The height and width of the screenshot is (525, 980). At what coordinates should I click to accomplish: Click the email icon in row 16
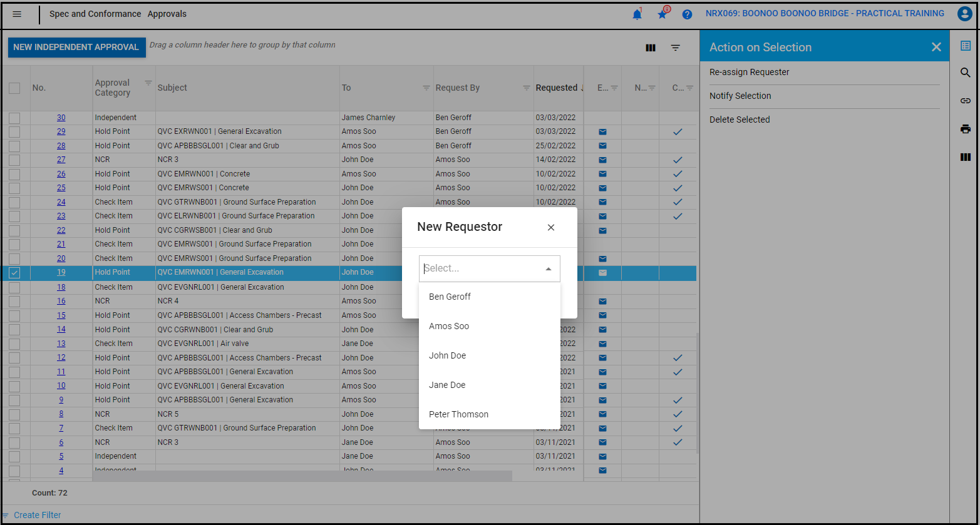pos(602,302)
